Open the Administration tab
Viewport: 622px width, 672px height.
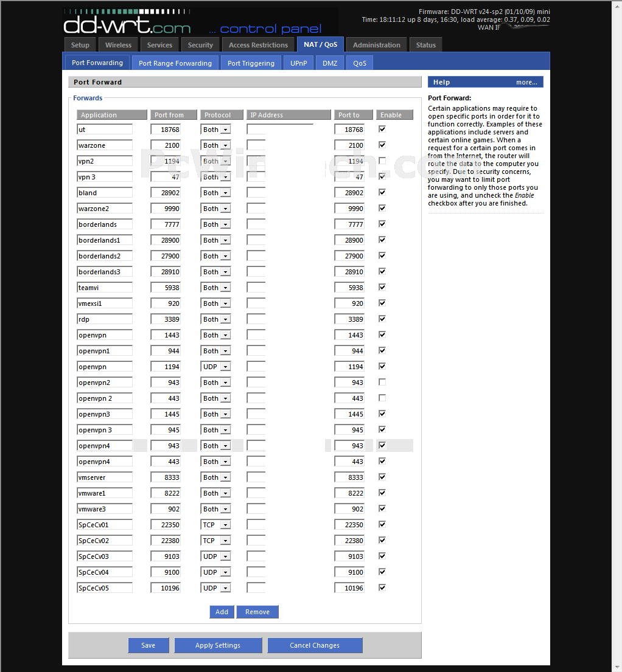pos(377,45)
